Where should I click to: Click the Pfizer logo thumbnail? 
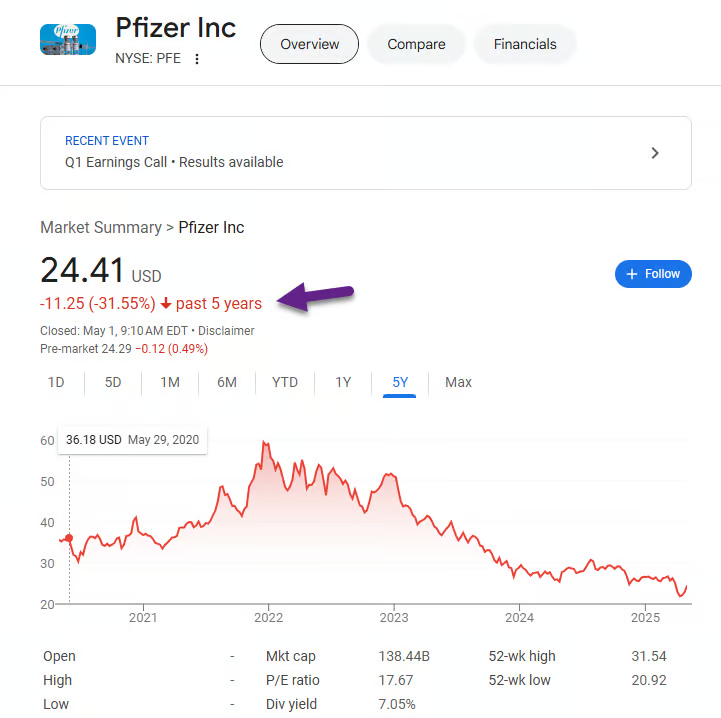tap(68, 40)
